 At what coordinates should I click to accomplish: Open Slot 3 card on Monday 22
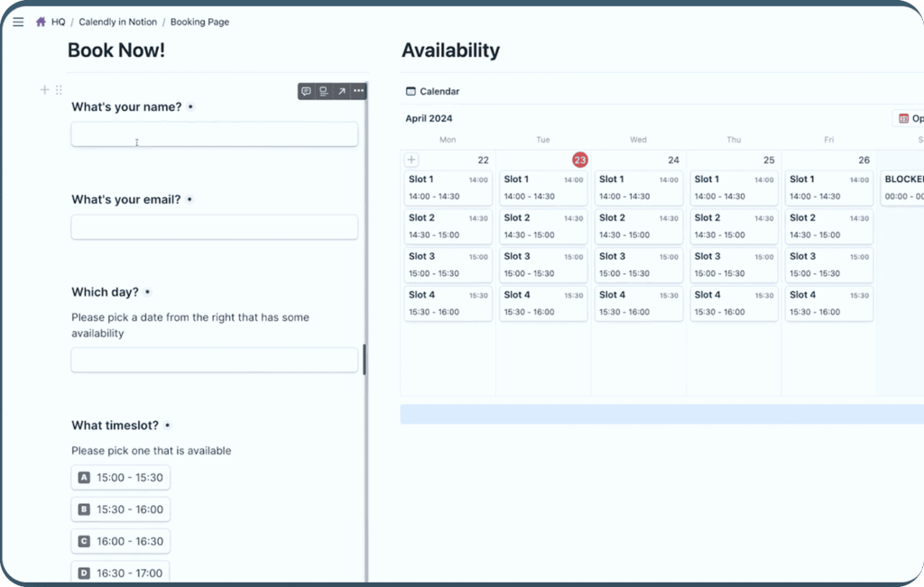[x=448, y=265]
